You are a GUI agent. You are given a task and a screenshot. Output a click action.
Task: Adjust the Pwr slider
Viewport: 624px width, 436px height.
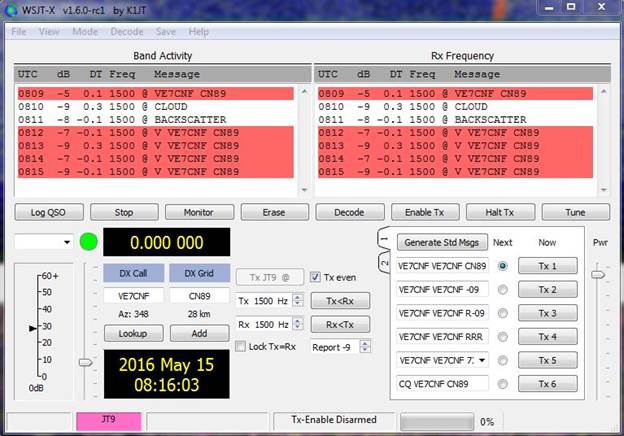[x=599, y=272]
